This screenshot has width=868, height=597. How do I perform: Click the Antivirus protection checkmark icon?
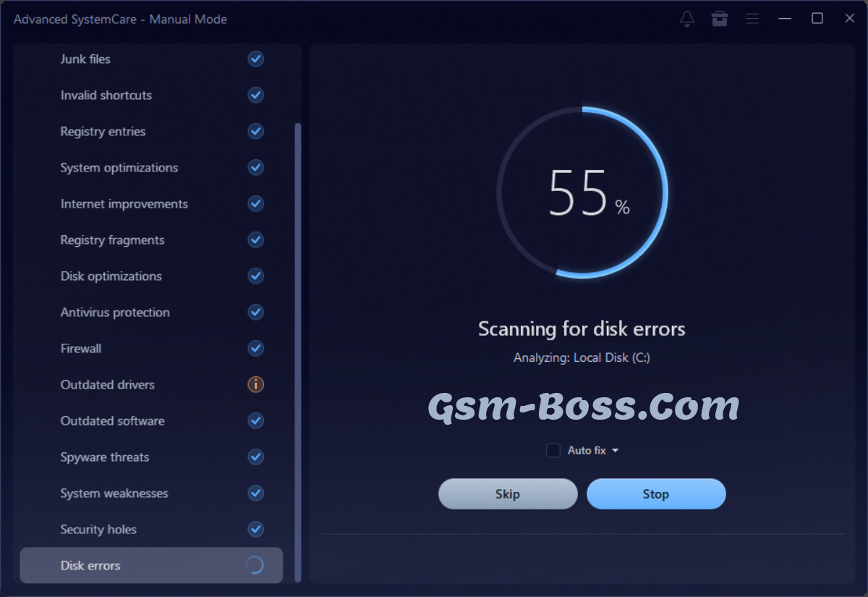(256, 312)
